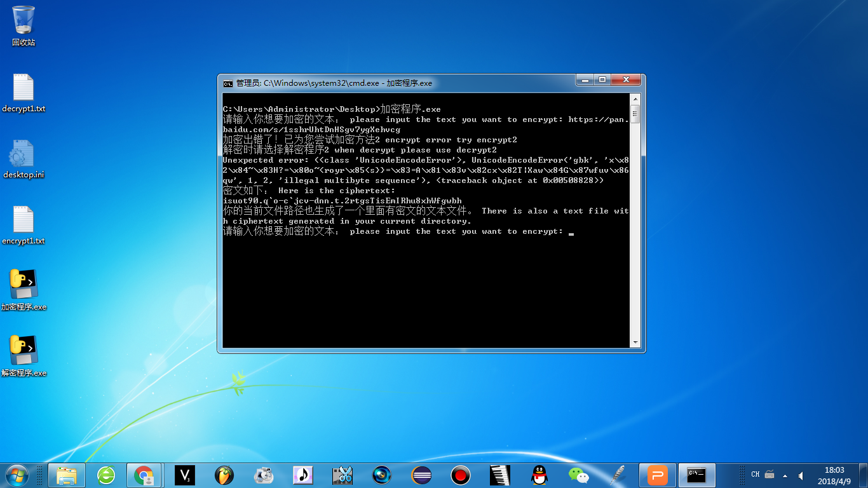The height and width of the screenshot is (488, 868).
Task: Open the cmd window system menu icon
Action: 228,83
